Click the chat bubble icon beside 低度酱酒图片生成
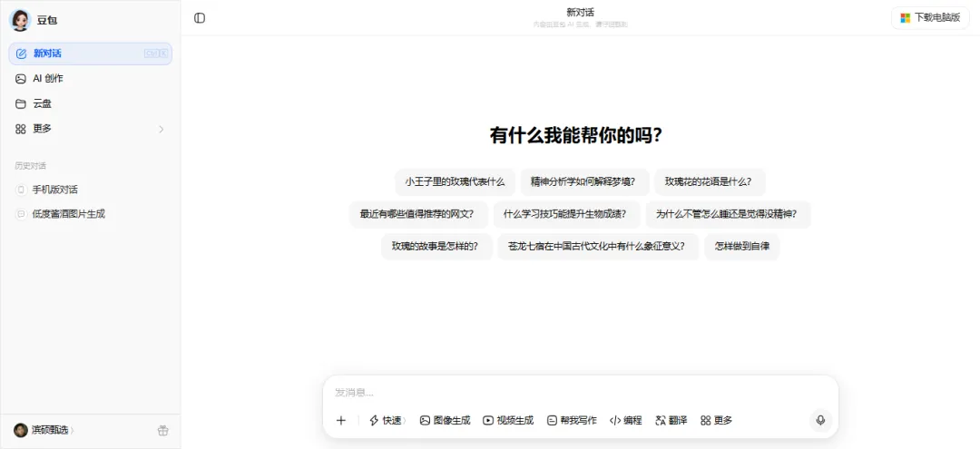 click(x=21, y=213)
